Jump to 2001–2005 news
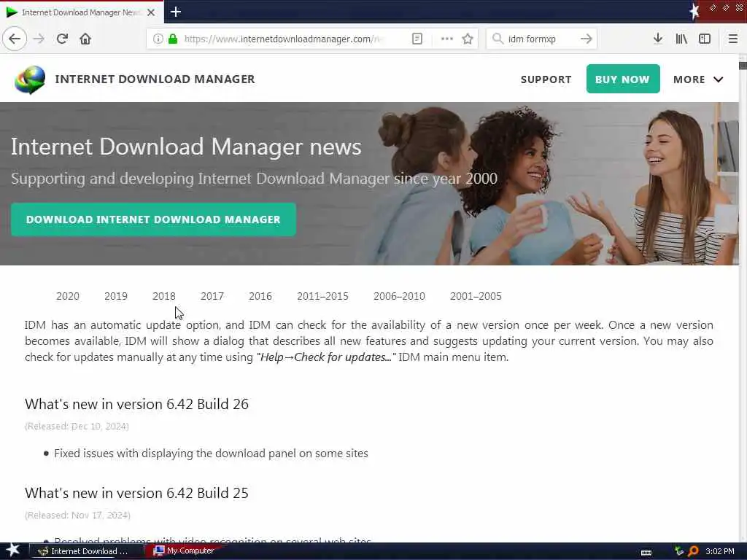 tap(476, 296)
